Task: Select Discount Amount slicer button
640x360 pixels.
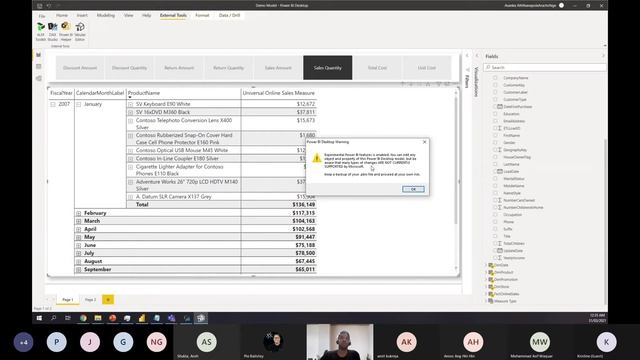Action: point(80,68)
